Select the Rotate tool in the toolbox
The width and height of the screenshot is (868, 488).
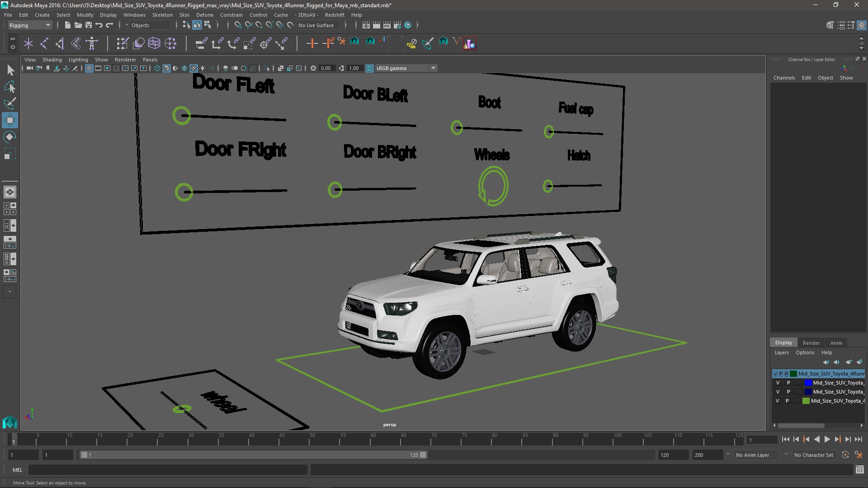tap(10, 137)
